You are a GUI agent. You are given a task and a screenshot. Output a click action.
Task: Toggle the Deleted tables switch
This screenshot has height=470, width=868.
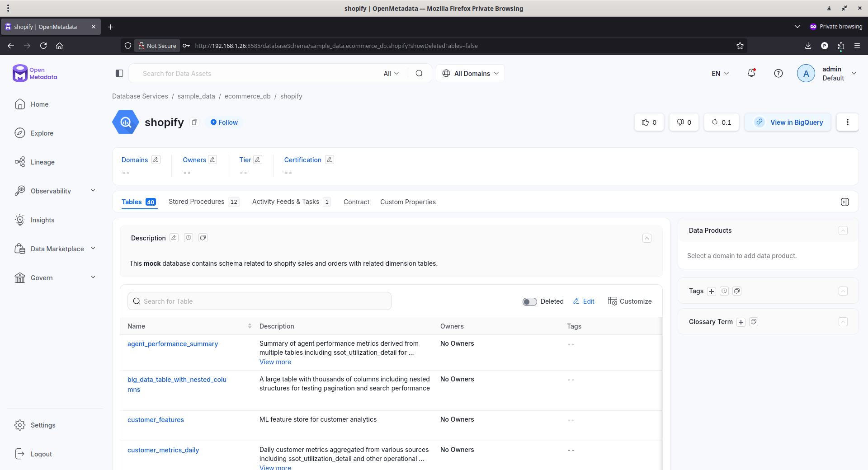529,301
